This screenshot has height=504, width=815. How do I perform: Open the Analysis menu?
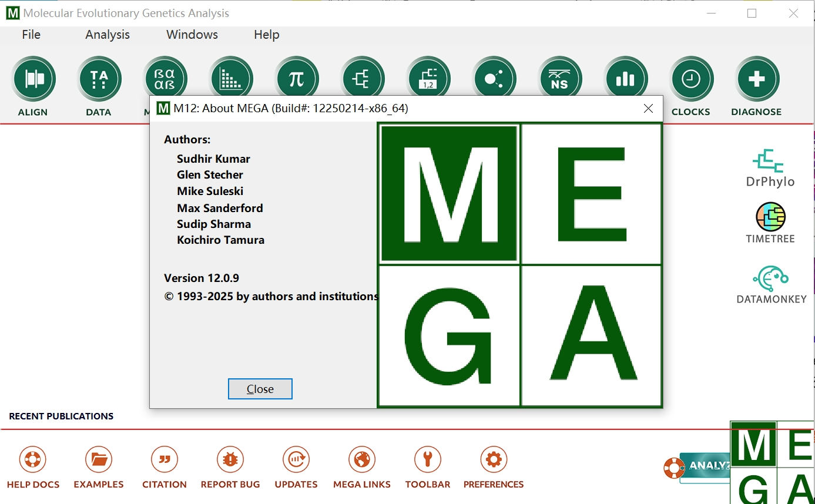108,35
